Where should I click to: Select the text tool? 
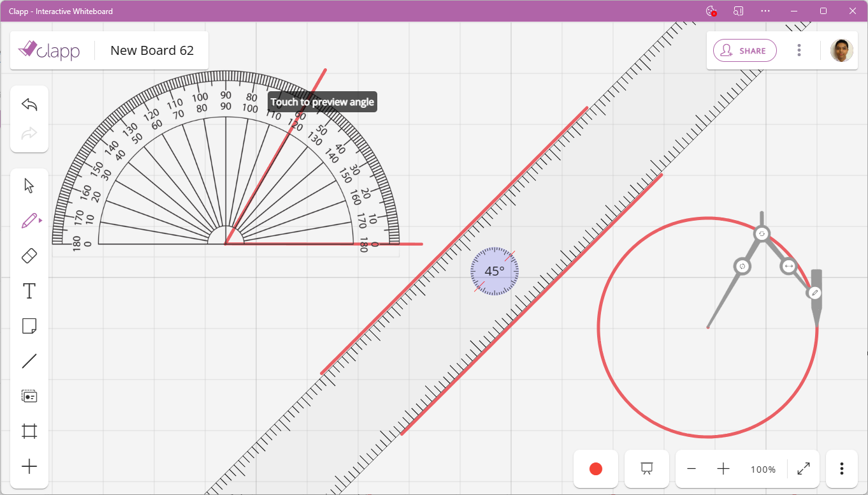(29, 291)
